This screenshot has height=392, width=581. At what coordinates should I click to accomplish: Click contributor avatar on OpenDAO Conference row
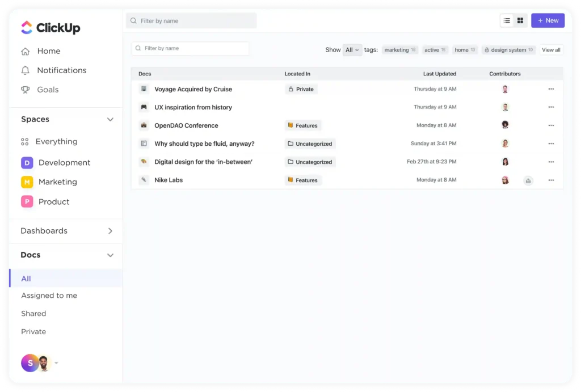[x=505, y=125]
